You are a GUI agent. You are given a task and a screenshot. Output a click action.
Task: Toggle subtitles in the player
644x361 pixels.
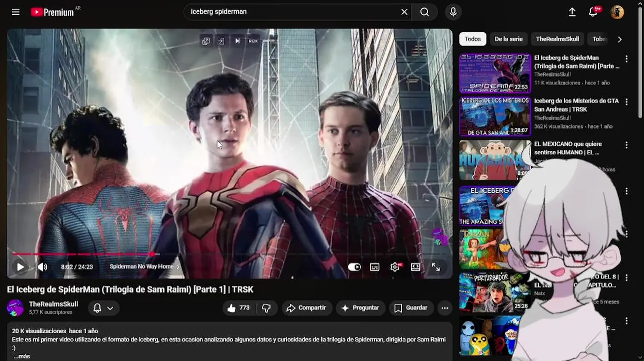tap(375, 267)
